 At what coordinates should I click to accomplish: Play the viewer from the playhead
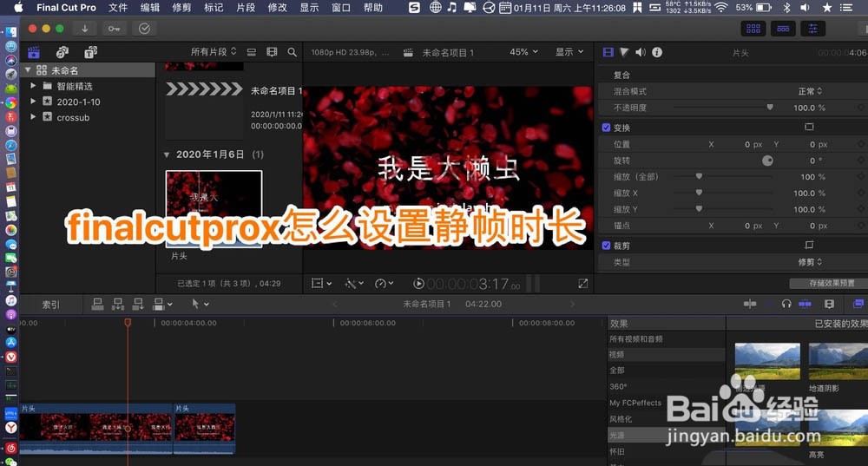pos(418,284)
